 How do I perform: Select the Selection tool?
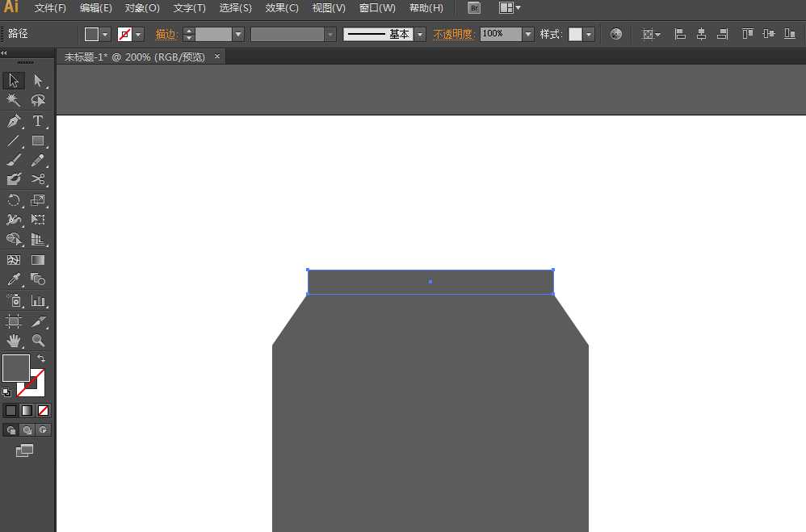tap(13, 80)
